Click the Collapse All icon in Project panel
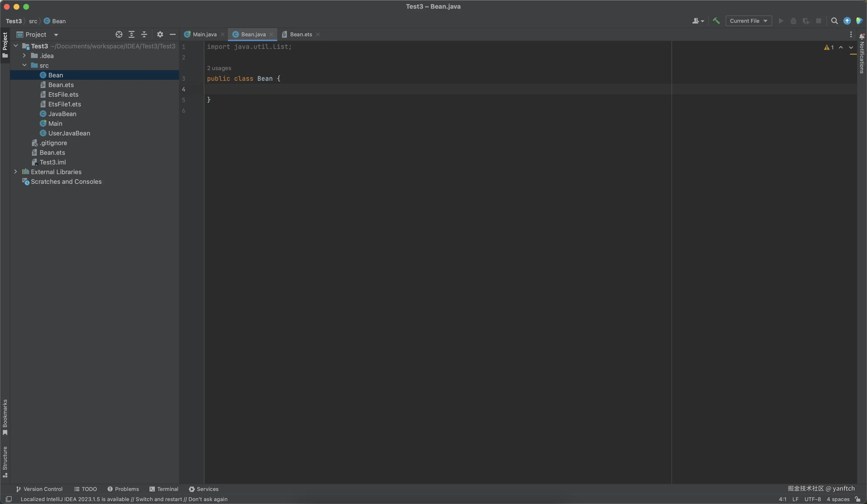Screen dimensions: 867x504 [x=144, y=34]
